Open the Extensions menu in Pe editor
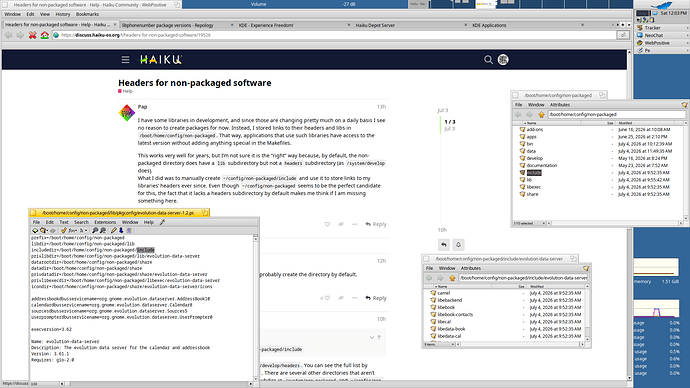690x388 pixels. click(x=105, y=222)
